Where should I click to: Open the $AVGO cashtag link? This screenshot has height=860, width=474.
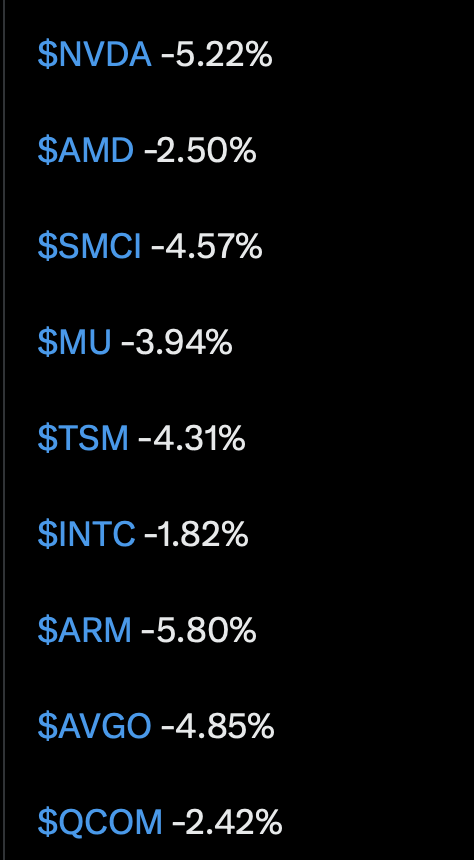click(x=94, y=726)
